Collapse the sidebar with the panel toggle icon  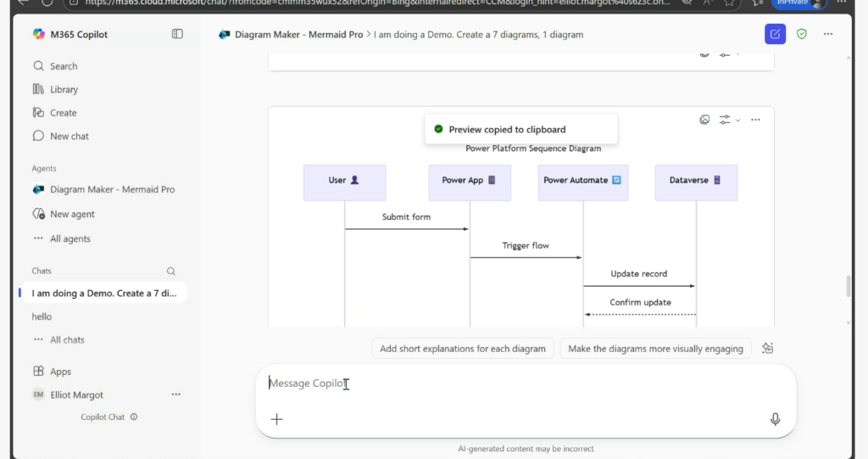coord(177,34)
